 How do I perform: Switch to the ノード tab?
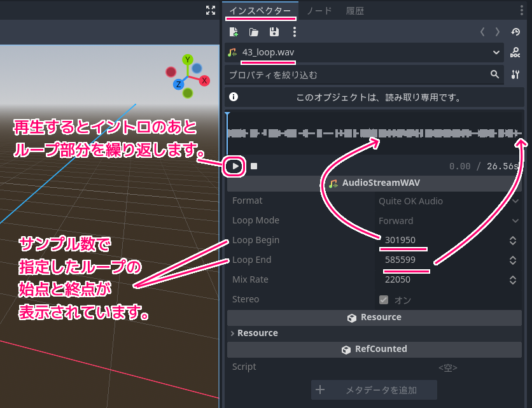[x=319, y=11]
